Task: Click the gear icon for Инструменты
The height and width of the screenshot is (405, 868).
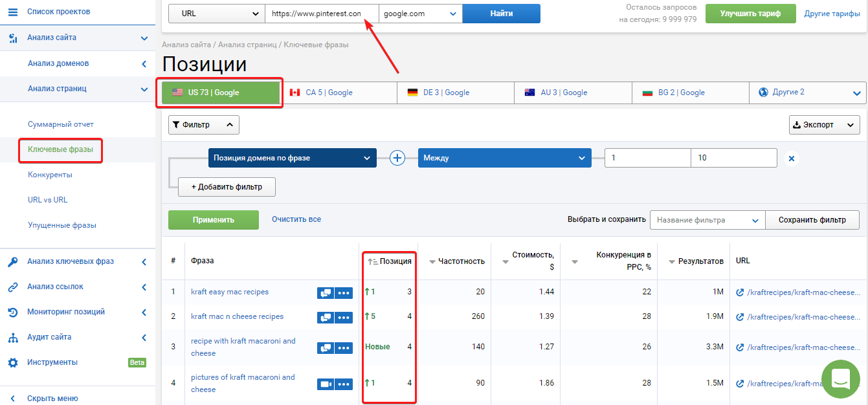Action: tap(13, 362)
